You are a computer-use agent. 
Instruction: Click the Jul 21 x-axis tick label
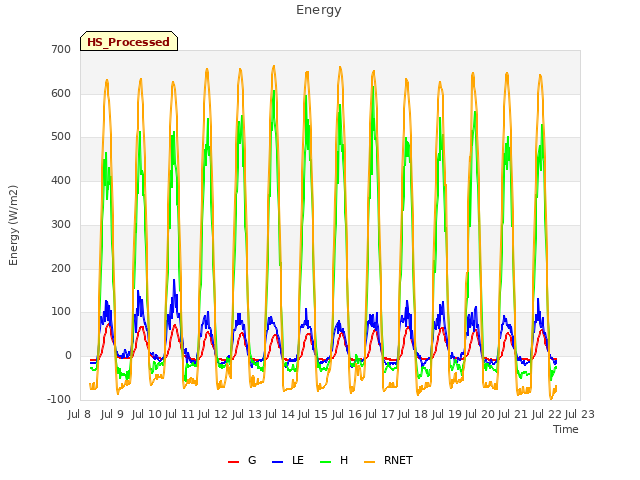click(513, 414)
